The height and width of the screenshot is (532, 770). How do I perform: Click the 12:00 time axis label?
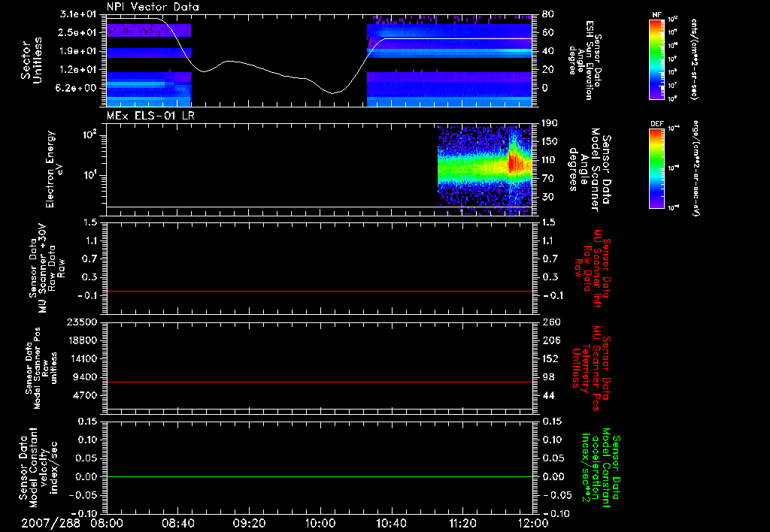point(533,523)
